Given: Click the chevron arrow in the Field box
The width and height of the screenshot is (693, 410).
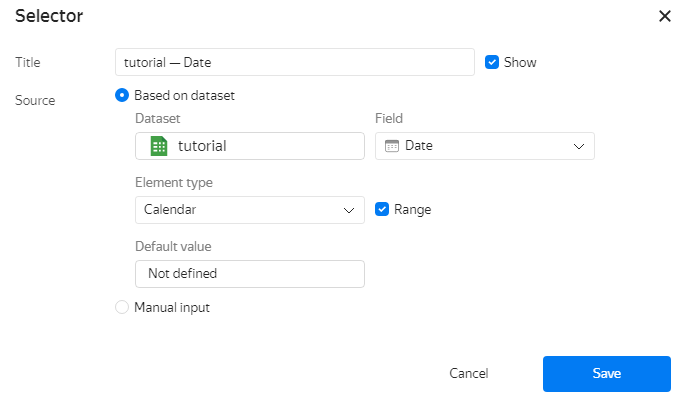Looking at the screenshot, I should (578, 146).
